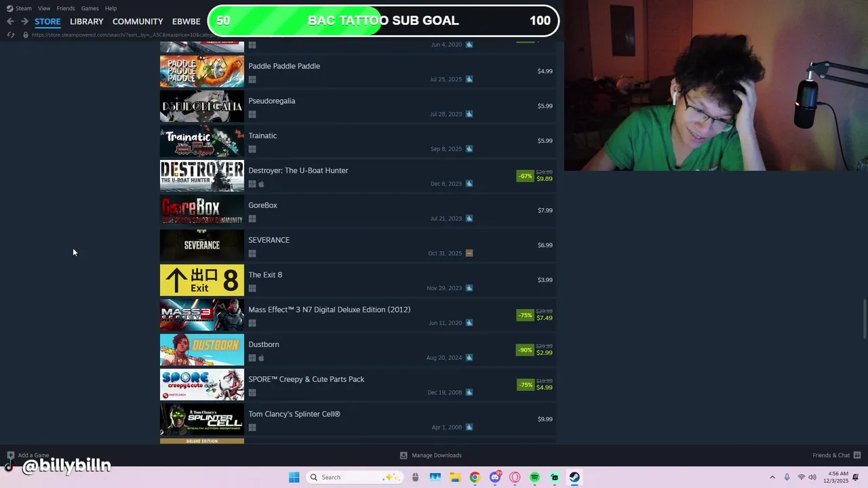Show hidden system tray icons
Screen dimensions: 868x488
point(772,477)
